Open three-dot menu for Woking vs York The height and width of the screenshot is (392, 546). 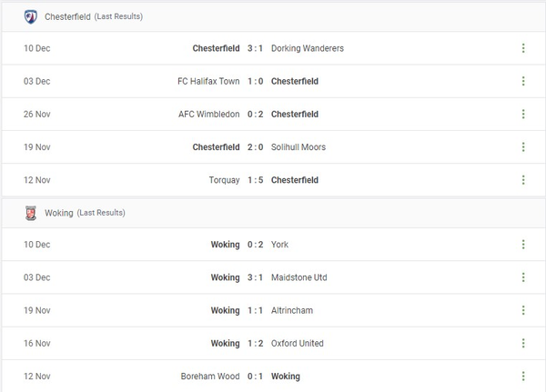coord(523,244)
